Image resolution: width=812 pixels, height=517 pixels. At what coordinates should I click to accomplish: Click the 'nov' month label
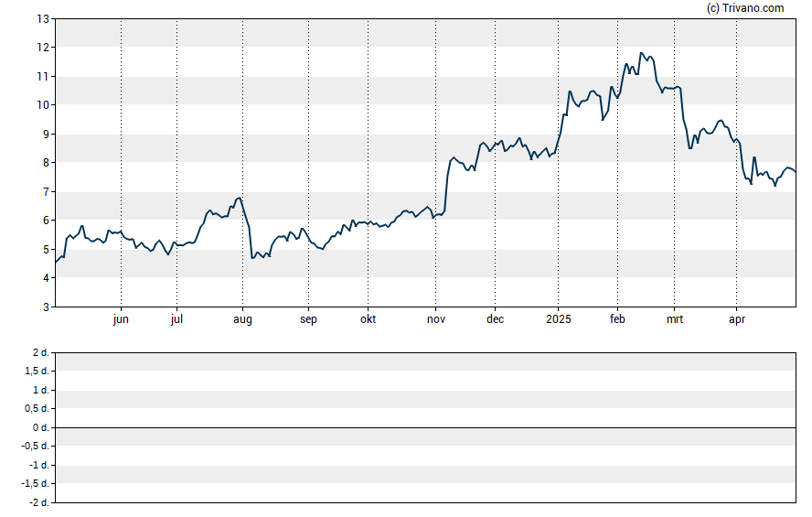click(436, 319)
